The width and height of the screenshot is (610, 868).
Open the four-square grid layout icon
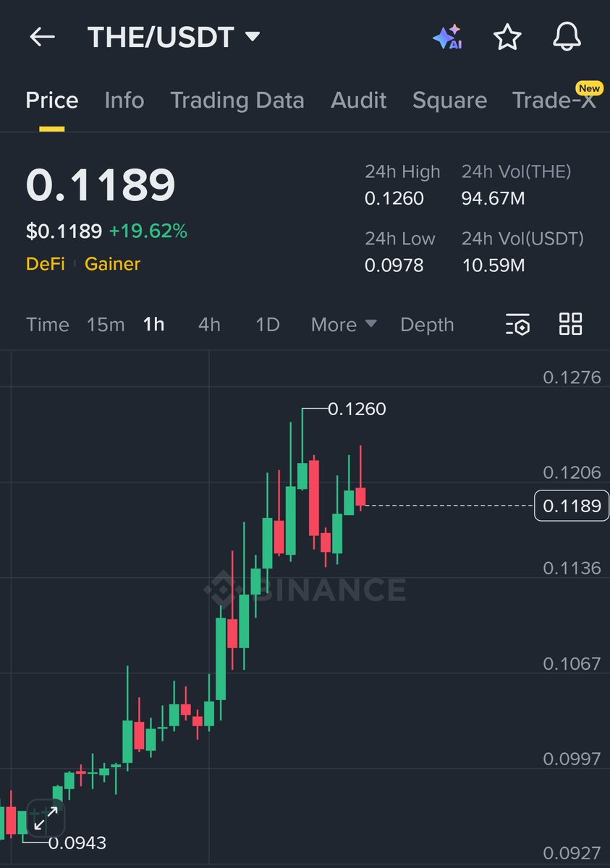(571, 324)
